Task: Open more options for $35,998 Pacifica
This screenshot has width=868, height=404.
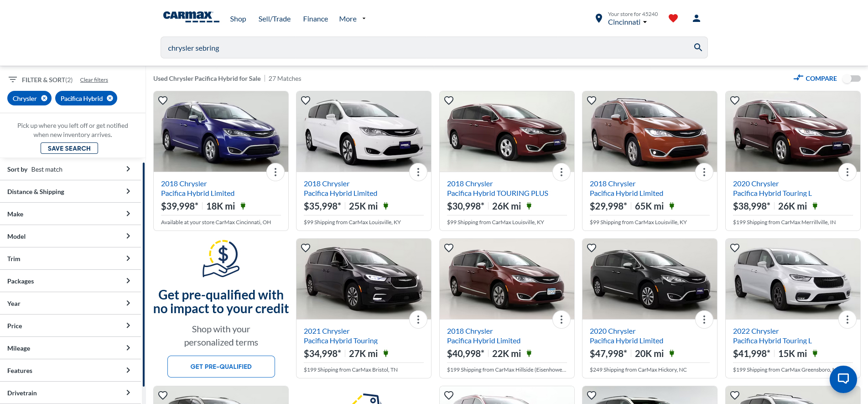Action: coord(418,172)
